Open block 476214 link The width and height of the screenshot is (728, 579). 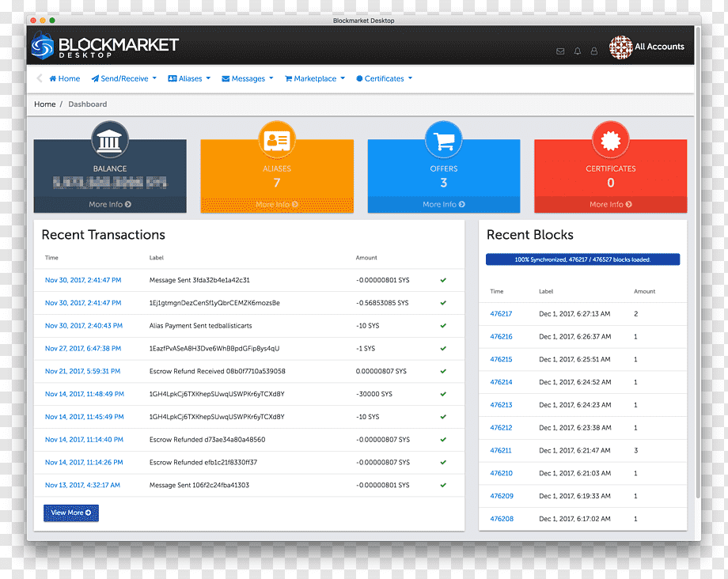501,382
